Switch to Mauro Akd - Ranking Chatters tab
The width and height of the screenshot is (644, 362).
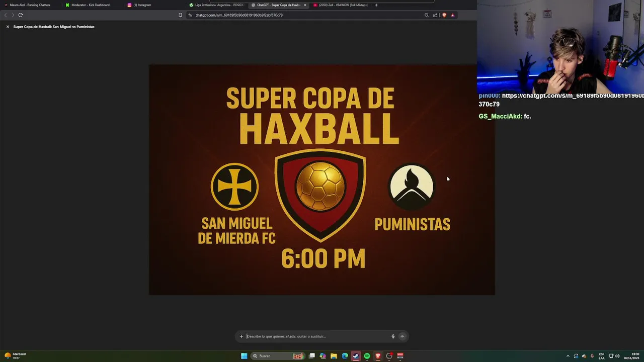pos(30,5)
